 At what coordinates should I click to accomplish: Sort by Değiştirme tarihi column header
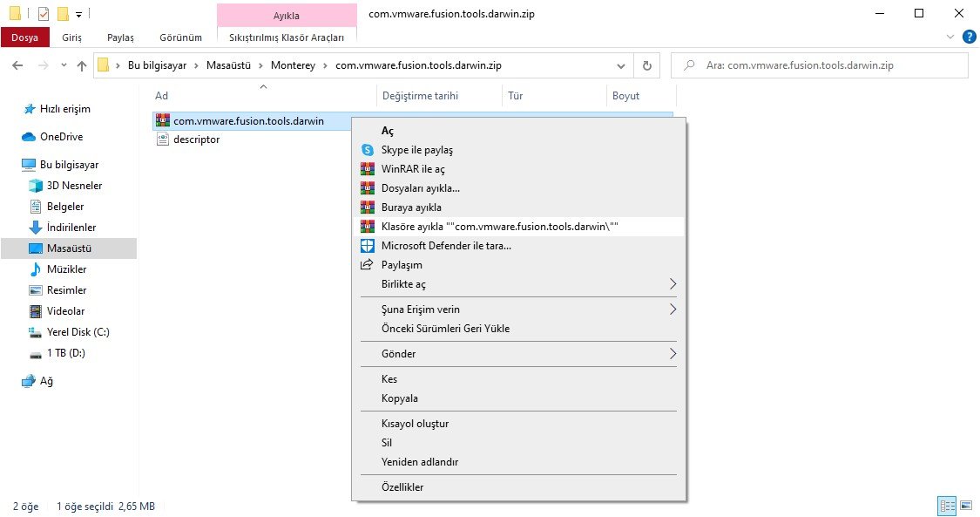point(439,96)
